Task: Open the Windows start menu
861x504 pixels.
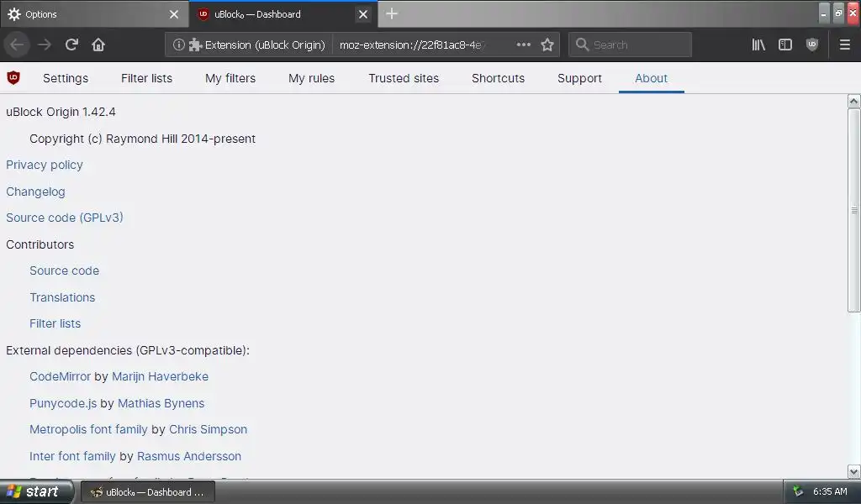Action: [x=36, y=492]
